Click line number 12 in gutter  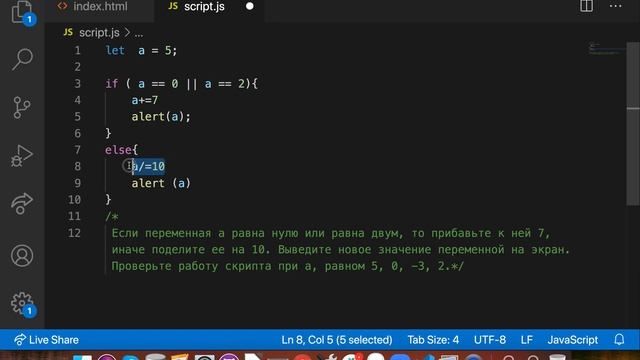[74, 233]
